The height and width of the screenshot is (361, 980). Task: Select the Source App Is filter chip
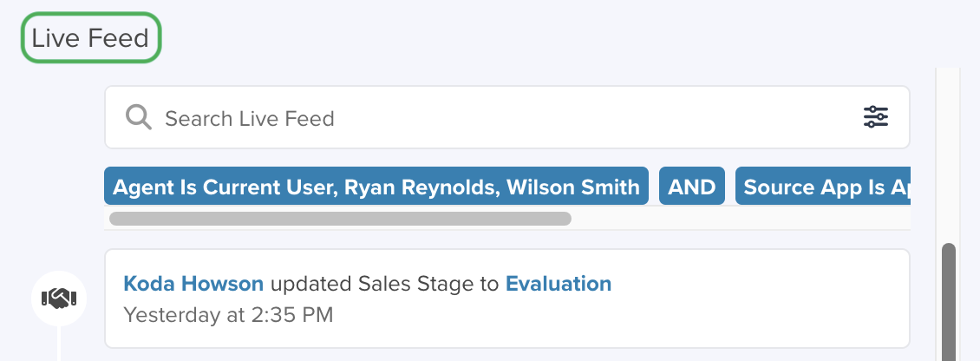pos(822,187)
